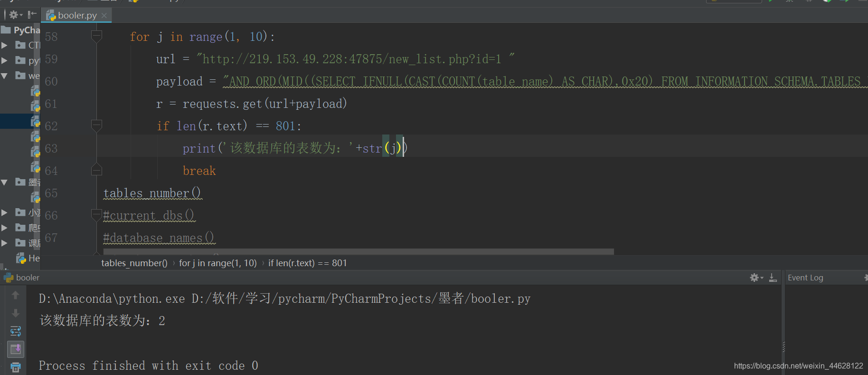Toggle scroll to end in run console

click(16, 349)
